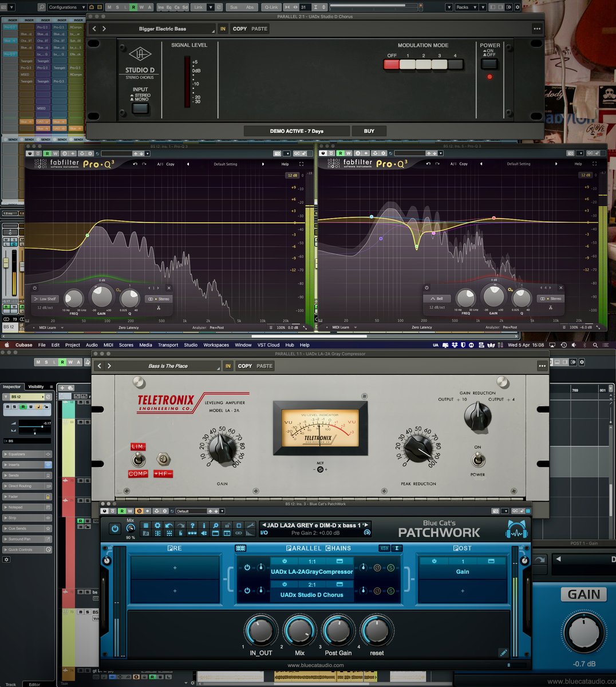Click the sum sigma icon in Parallel Chains

pyautogui.click(x=397, y=548)
